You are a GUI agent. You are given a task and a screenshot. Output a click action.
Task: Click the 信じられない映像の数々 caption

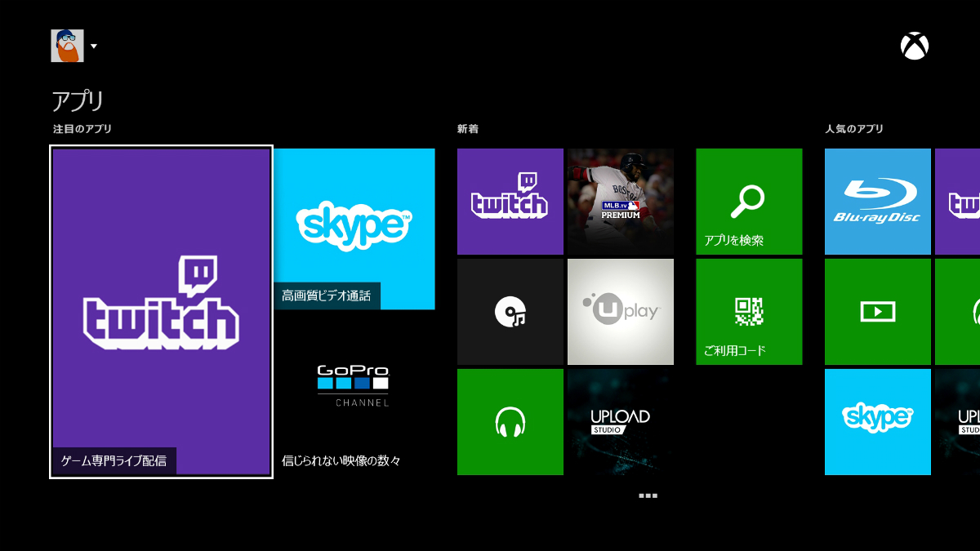click(x=341, y=460)
